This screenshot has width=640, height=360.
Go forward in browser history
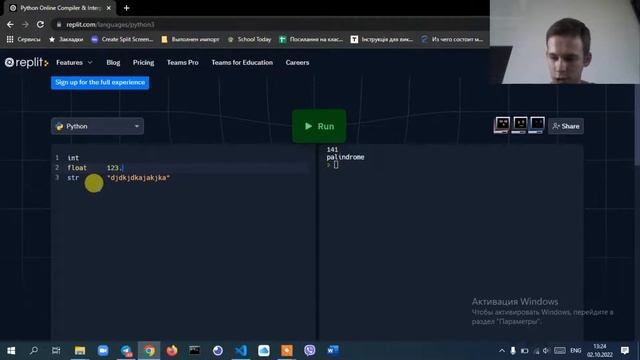[x=25, y=24]
